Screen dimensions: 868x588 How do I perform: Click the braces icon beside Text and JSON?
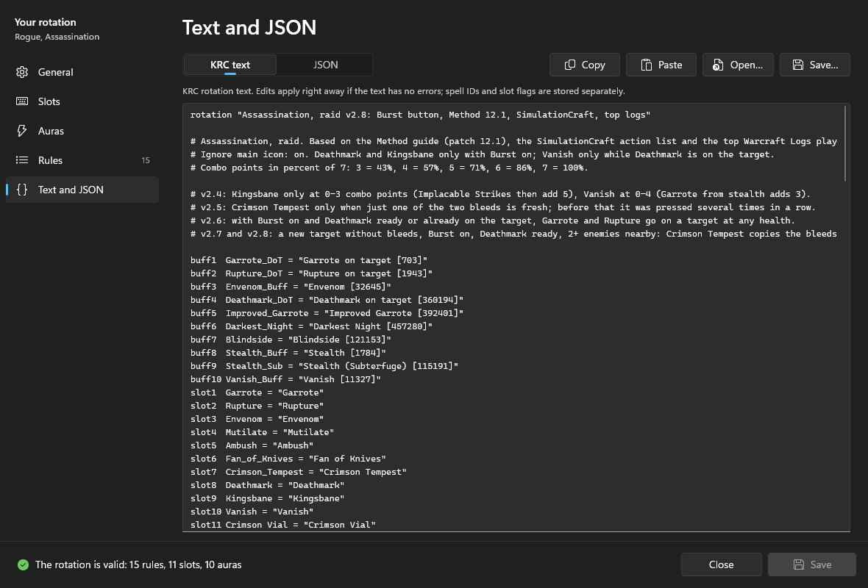(x=22, y=189)
